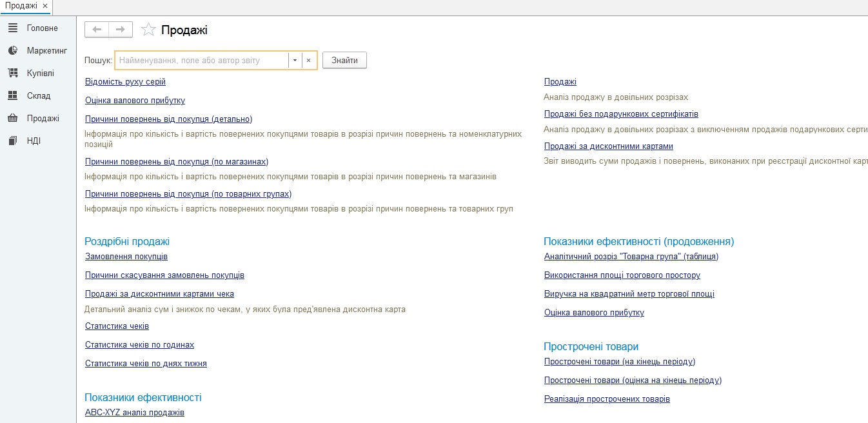Open the Статистика чеків по годинах report
This screenshot has width=868, height=423.
[x=139, y=345]
